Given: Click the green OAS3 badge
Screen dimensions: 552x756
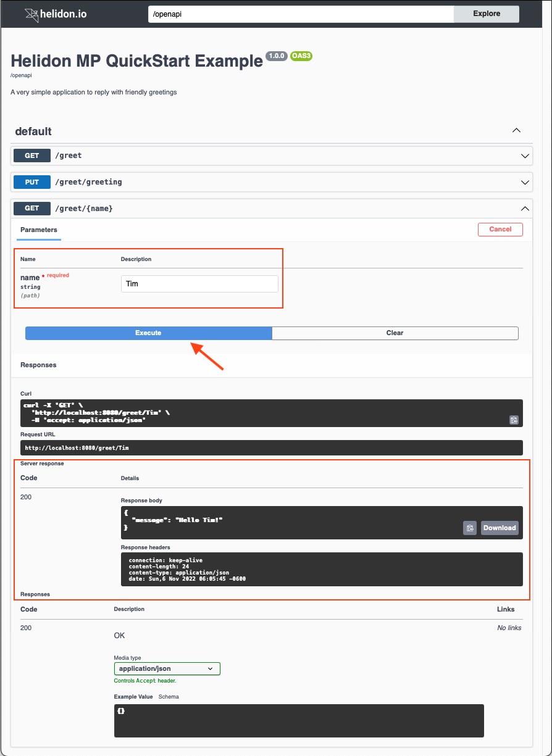Looking at the screenshot, I should coord(301,56).
